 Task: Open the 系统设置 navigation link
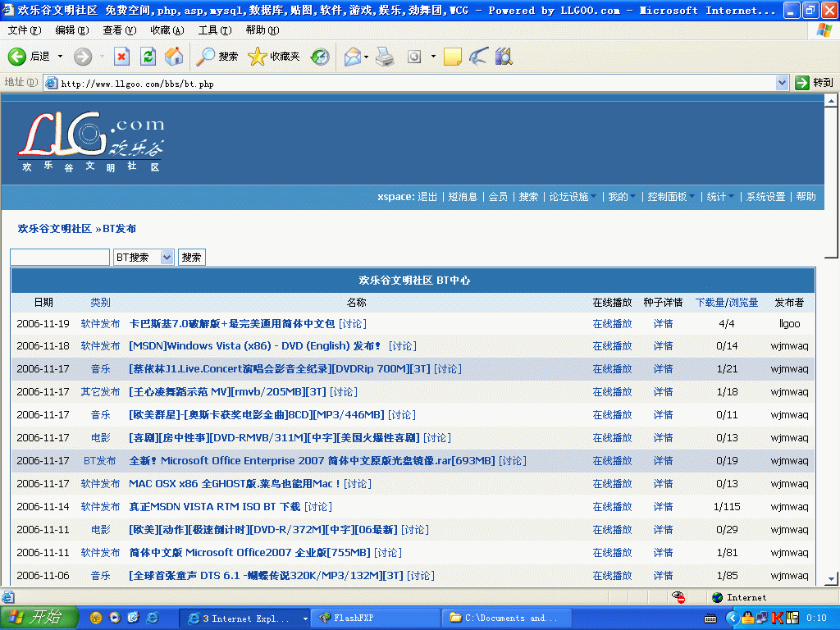(x=765, y=197)
